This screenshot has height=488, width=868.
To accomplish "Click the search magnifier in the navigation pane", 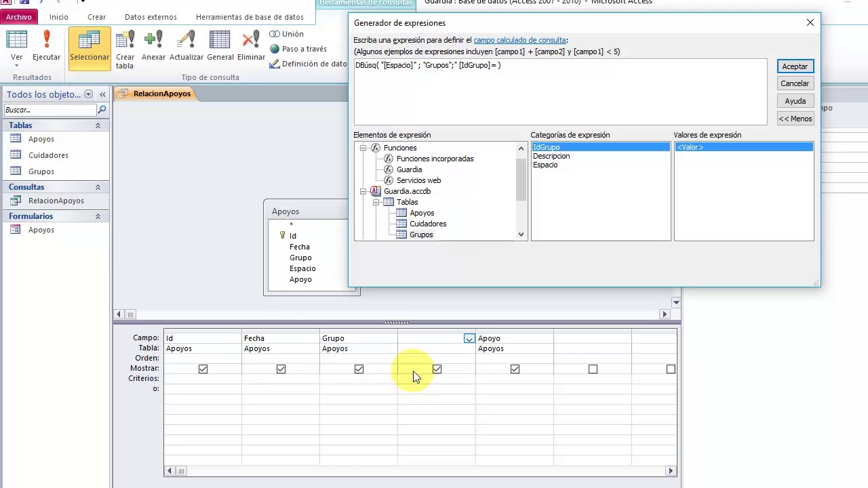I will (102, 110).
